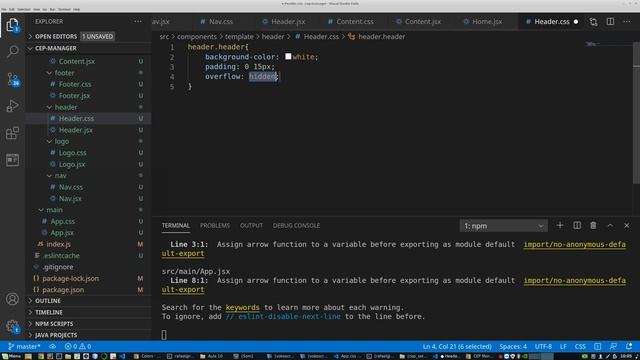Maximize the terminal panel size
The width and height of the screenshot is (640, 360).
(610, 225)
